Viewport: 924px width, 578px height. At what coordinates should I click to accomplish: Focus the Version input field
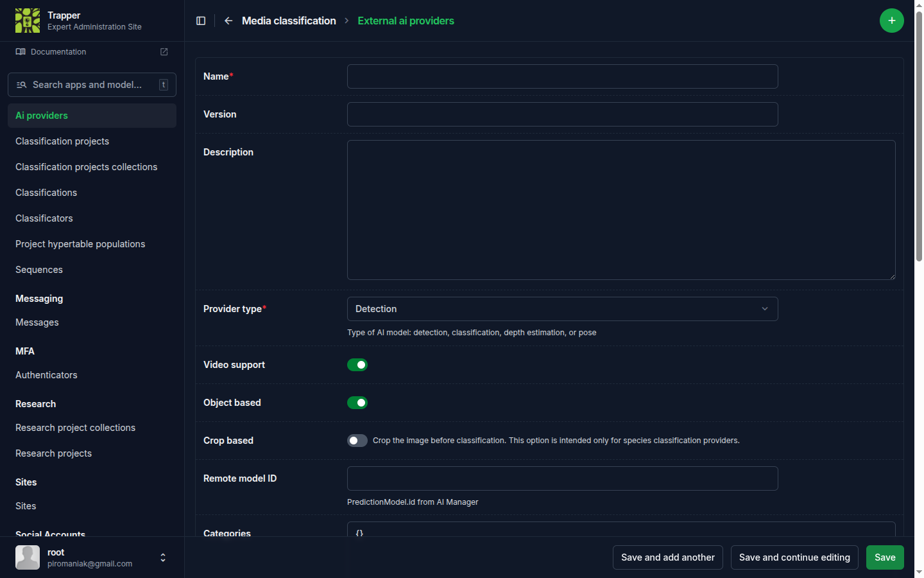tap(562, 114)
